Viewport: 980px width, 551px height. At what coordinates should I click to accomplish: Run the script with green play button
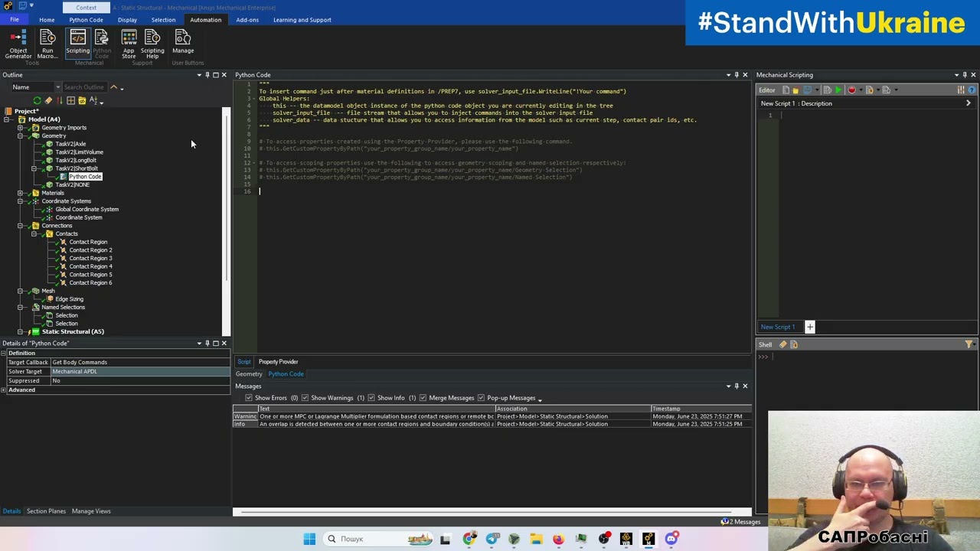pyautogui.click(x=838, y=90)
